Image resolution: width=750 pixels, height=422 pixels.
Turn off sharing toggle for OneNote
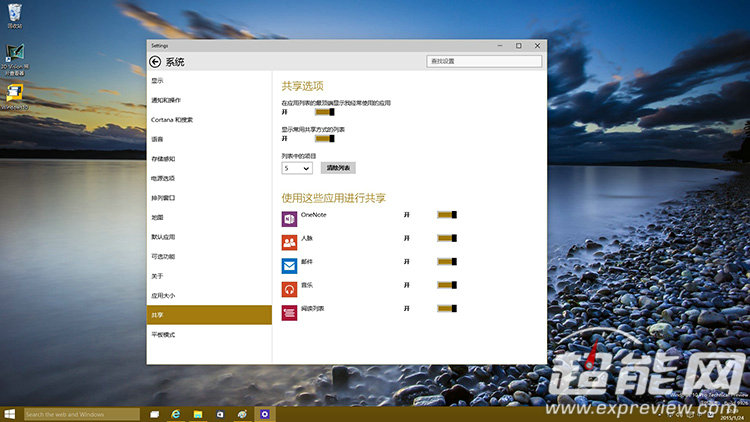446,214
